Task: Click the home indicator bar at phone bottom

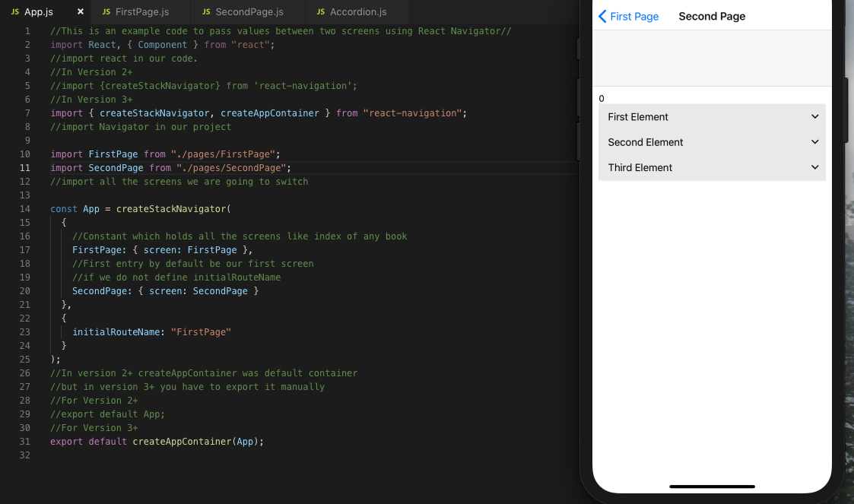Action: pyautogui.click(x=711, y=486)
